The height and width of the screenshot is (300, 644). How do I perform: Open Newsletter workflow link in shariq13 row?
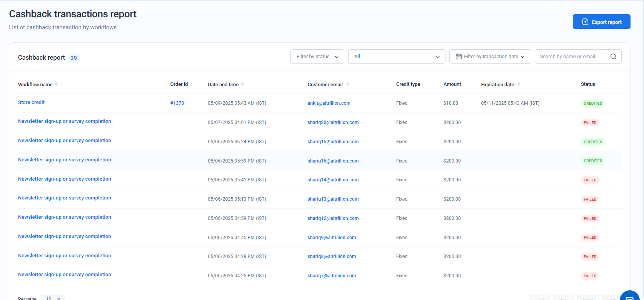tap(65, 198)
